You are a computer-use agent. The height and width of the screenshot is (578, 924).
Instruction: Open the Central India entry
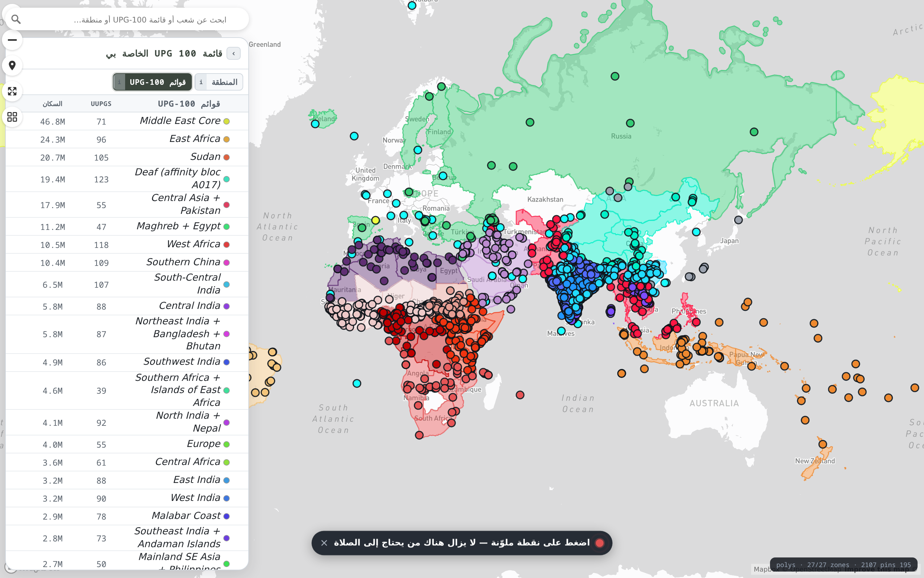(127, 306)
